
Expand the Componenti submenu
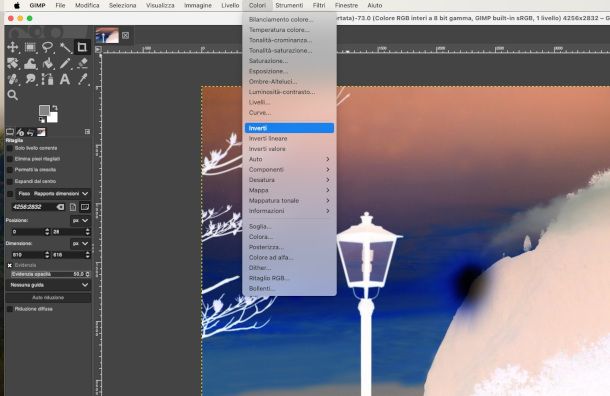[289, 170]
